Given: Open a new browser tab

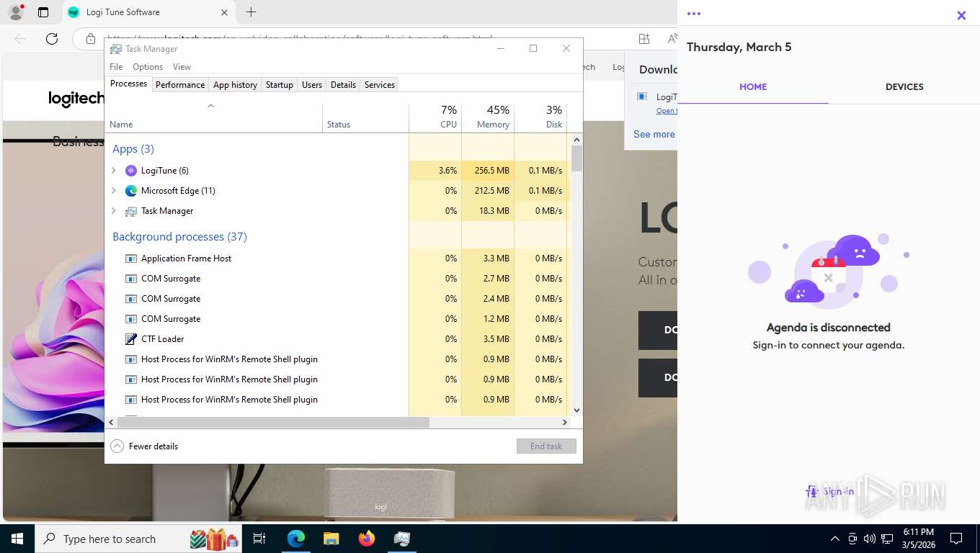Looking at the screenshot, I should [x=251, y=12].
